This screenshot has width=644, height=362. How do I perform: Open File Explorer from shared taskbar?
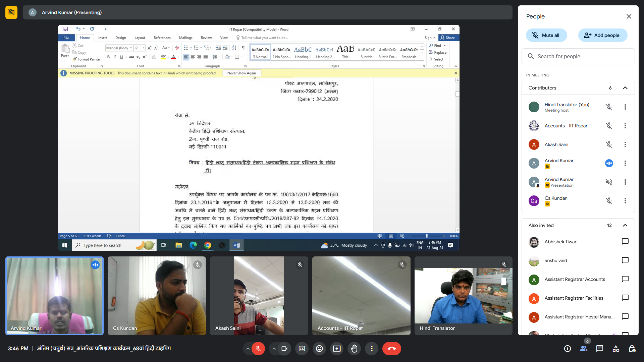tap(179, 245)
